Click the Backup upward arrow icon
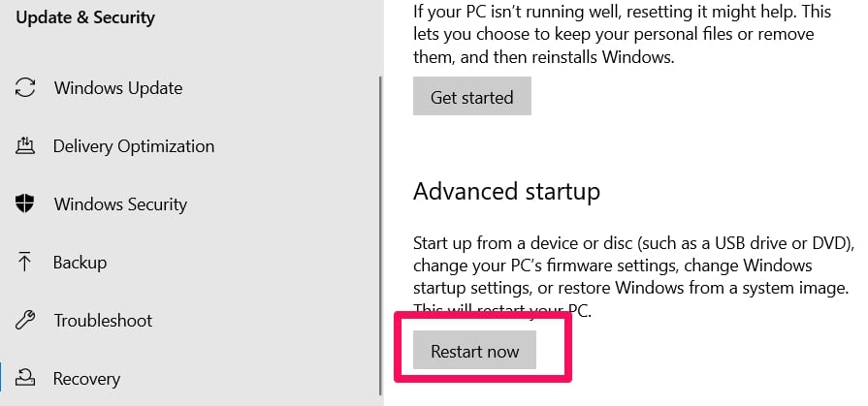Image resolution: width=868 pixels, height=406 pixels. click(24, 263)
